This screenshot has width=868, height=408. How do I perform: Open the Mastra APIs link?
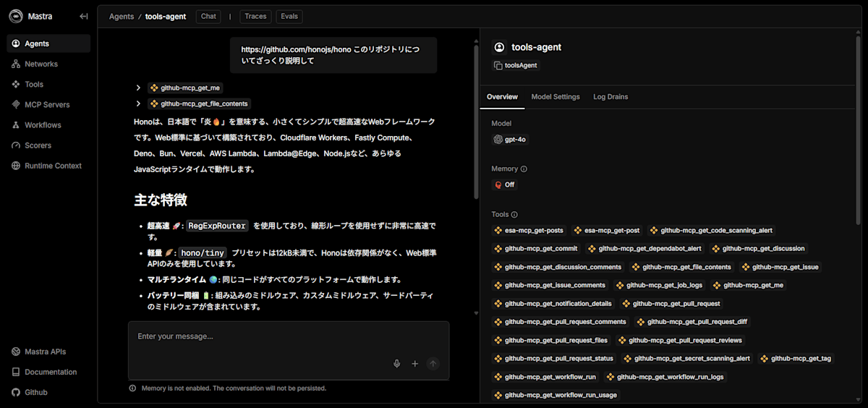(x=48, y=352)
